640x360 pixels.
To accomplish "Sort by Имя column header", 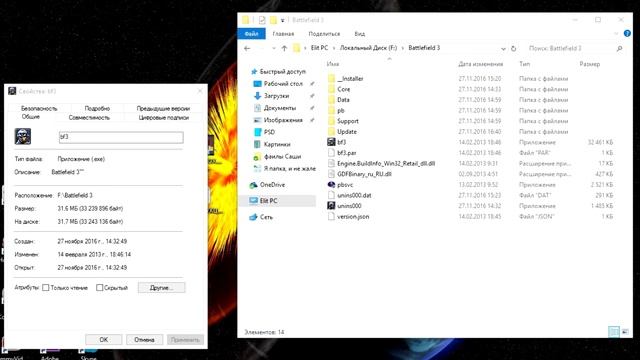I will point(333,64).
